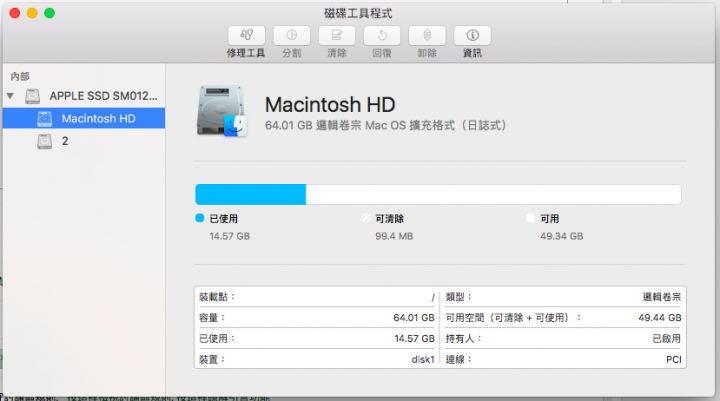Click the 14.57 GB value in 已使用 table row
The image size is (720, 401).
(x=414, y=339)
